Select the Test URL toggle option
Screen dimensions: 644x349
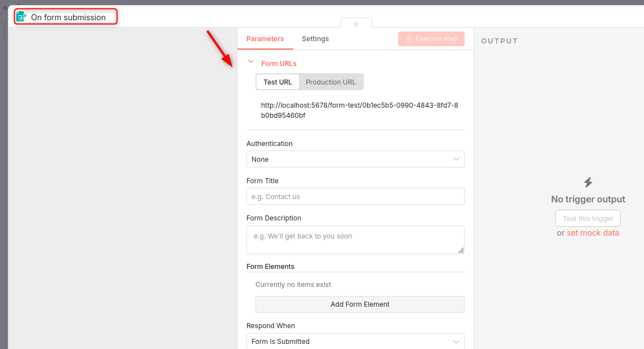coord(277,82)
